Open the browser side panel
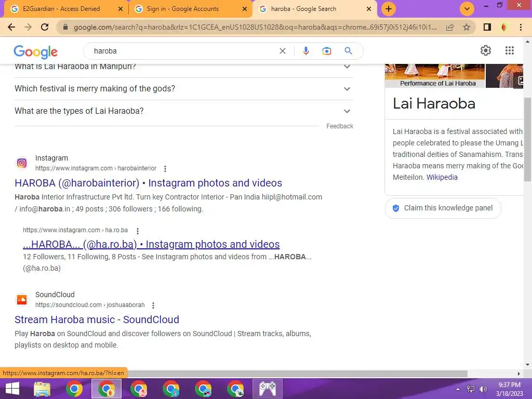532x399 pixels. click(487, 27)
